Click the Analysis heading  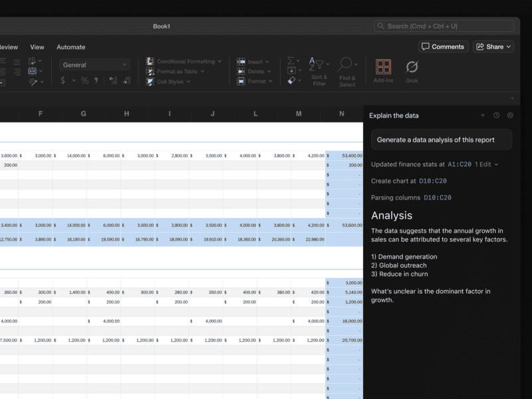392,215
